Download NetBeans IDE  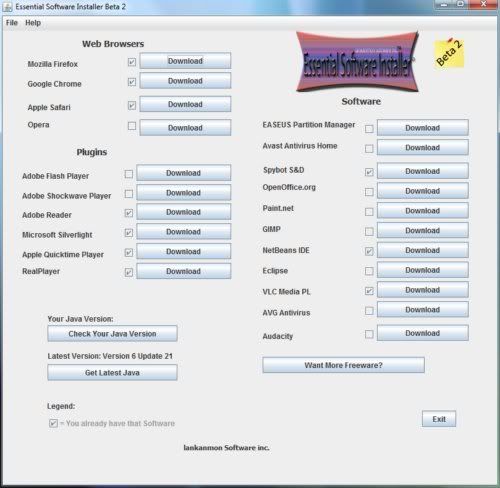click(x=423, y=250)
